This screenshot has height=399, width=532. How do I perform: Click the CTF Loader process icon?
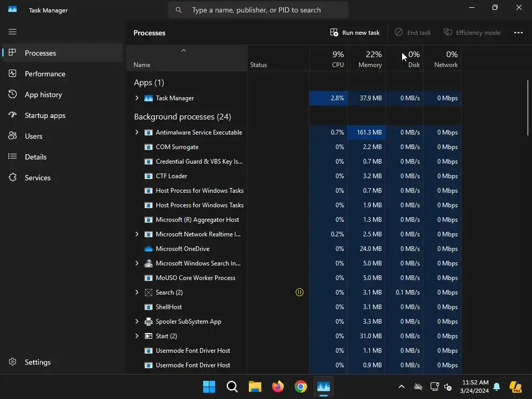pos(149,176)
